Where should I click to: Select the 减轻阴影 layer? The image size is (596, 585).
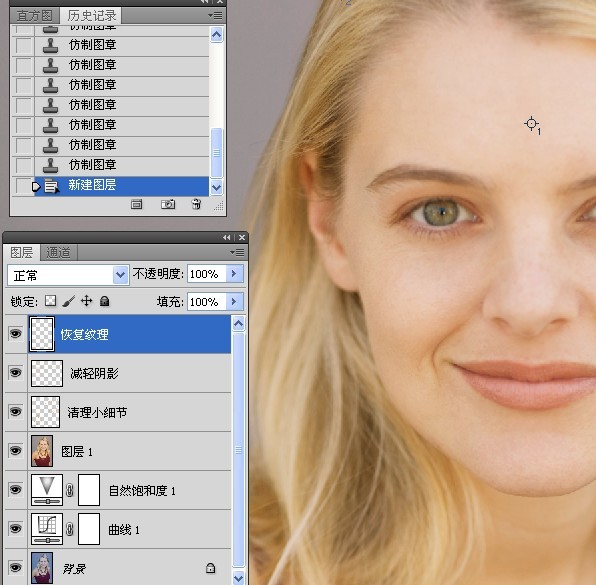(129, 373)
